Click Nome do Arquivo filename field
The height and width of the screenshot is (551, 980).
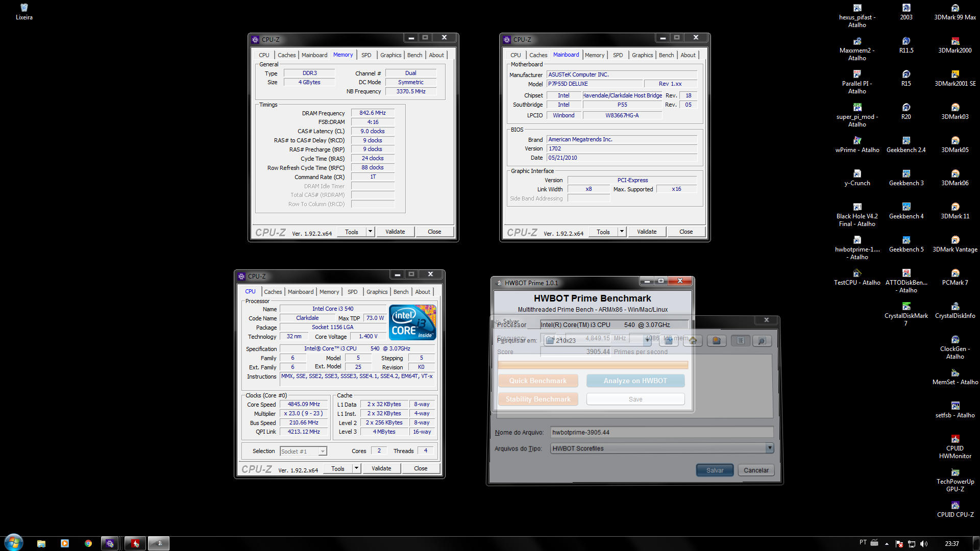point(661,432)
